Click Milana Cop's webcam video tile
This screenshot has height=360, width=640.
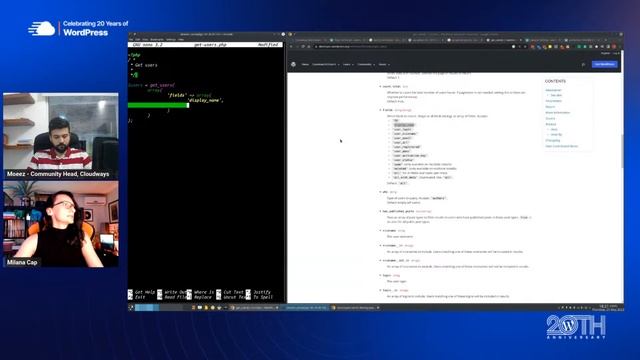(61, 224)
